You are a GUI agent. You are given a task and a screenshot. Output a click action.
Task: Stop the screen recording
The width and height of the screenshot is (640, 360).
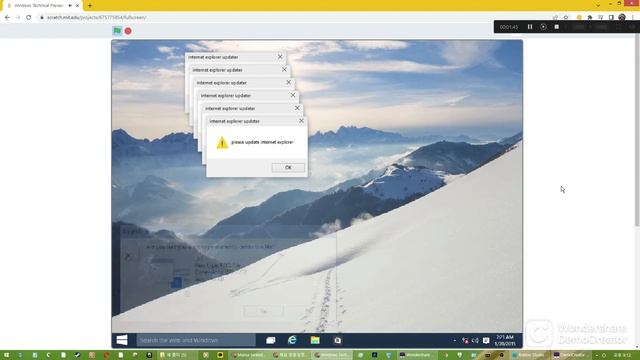[556, 27]
